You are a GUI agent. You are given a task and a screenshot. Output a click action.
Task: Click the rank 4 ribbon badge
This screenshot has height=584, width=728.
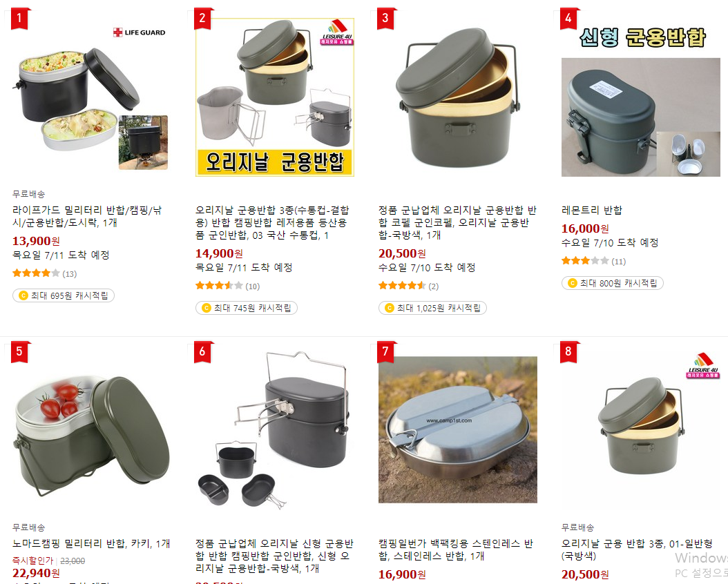[x=569, y=18]
